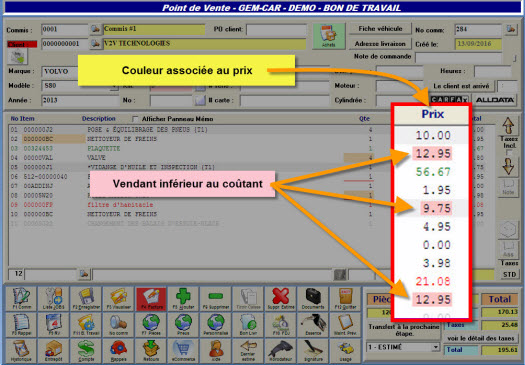525x365 pixels.
Task: Click the F4 Facture button
Action: 151,298
